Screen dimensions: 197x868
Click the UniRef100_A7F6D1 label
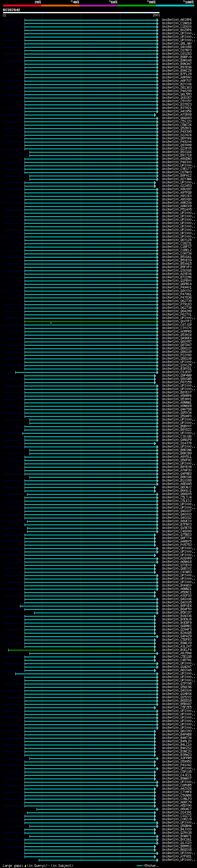pos(177,856)
